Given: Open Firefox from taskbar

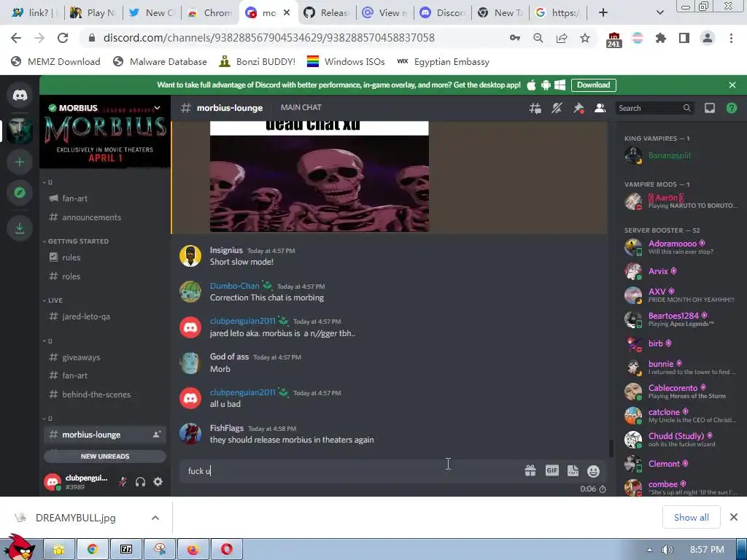Looking at the screenshot, I should point(193,550).
